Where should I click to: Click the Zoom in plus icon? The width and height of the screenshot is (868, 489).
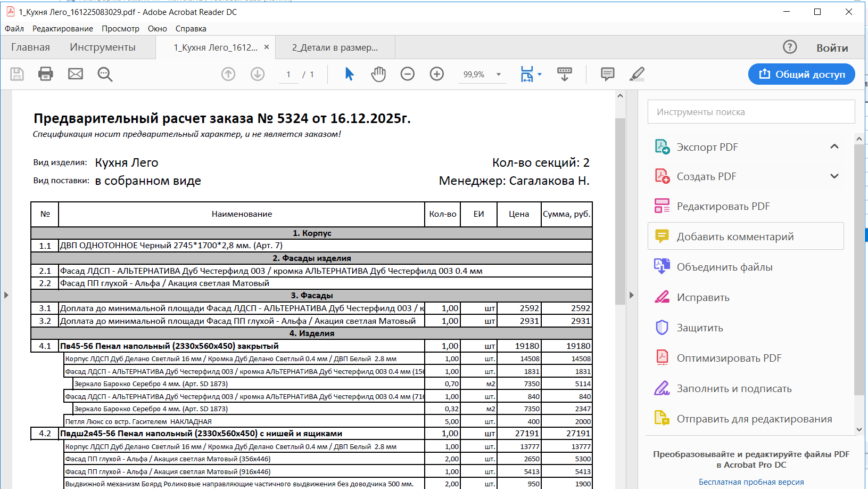pos(437,74)
